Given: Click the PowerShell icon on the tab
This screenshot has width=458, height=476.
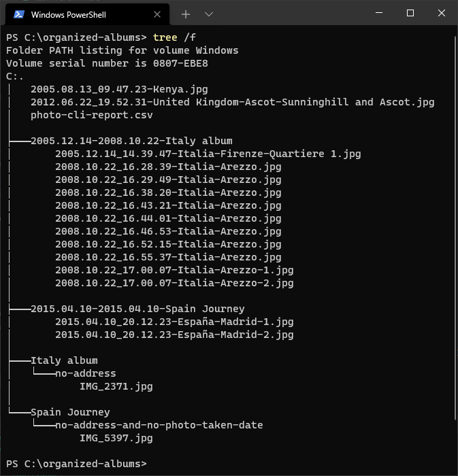Looking at the screenshot, I should point(19,14).
